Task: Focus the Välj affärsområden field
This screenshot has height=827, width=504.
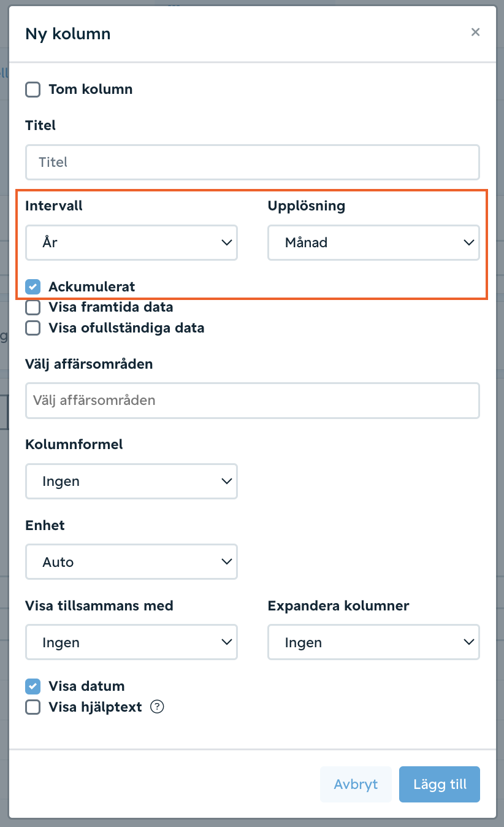Action: pyautogui.click(x=253, y=401)
